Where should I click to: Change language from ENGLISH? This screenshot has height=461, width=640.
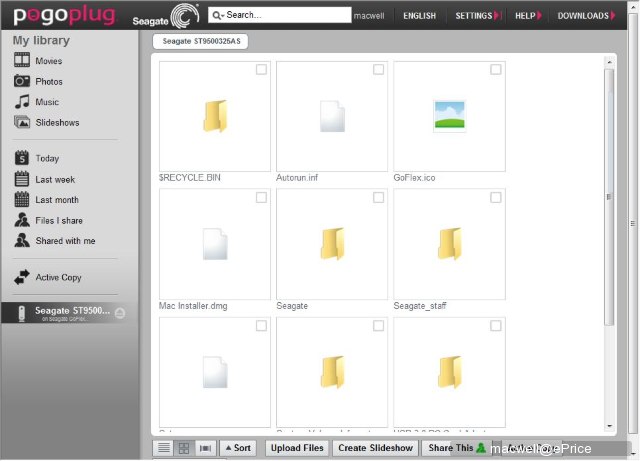419,16
